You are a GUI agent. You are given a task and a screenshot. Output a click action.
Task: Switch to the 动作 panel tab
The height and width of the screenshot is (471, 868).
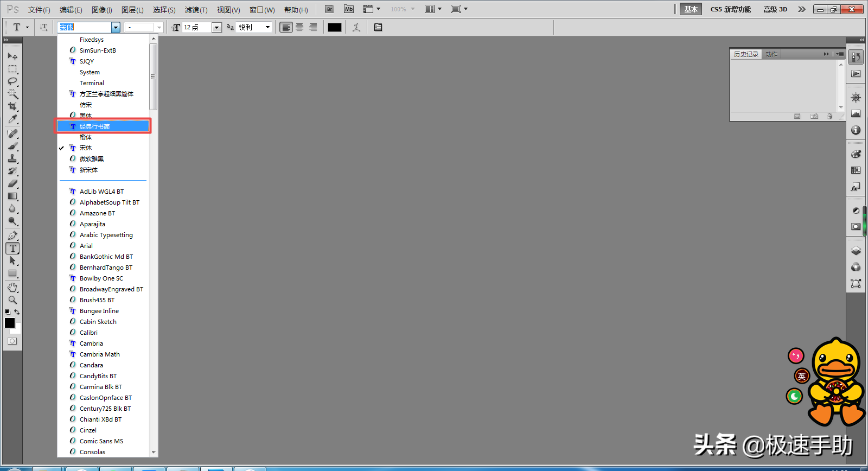(771, 54)
